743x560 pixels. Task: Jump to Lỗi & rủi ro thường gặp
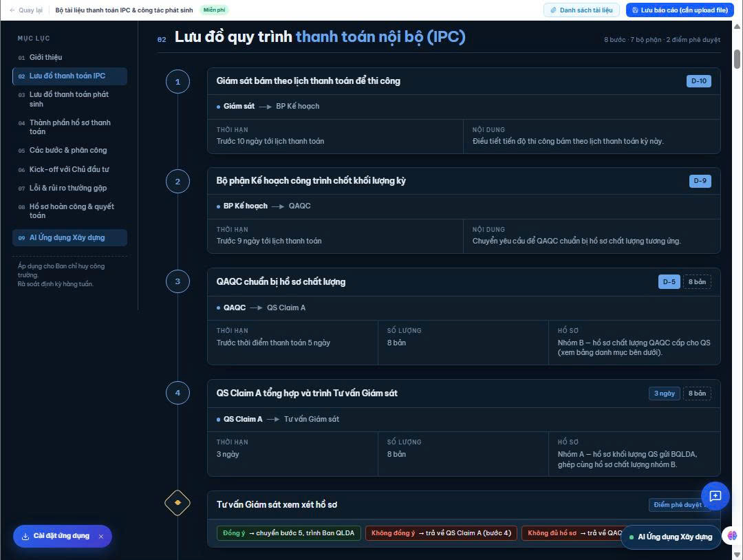(69, 188)
